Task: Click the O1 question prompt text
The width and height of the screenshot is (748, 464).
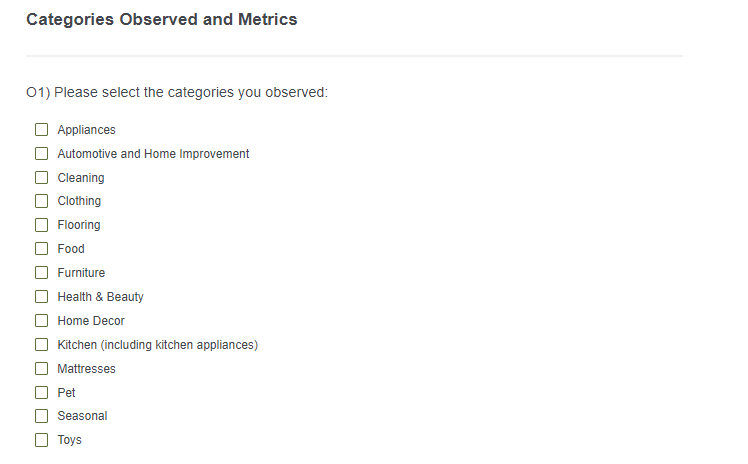Action: pos(177,93)
